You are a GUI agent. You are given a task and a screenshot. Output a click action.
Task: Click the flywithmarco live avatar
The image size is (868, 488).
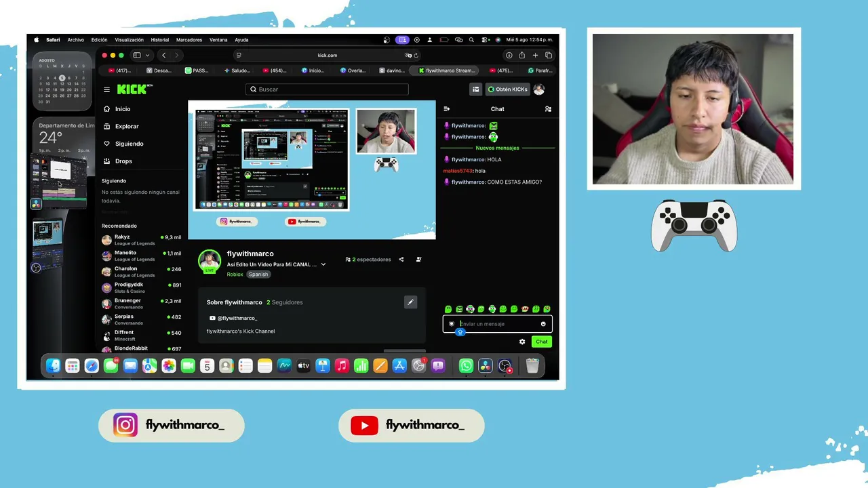(210, 262)
